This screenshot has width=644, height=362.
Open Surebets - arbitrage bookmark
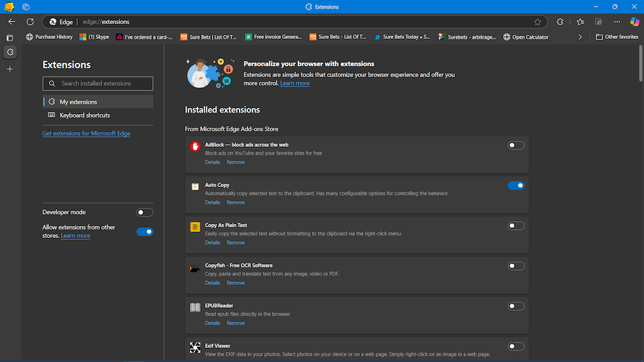[x=467, y=37]
